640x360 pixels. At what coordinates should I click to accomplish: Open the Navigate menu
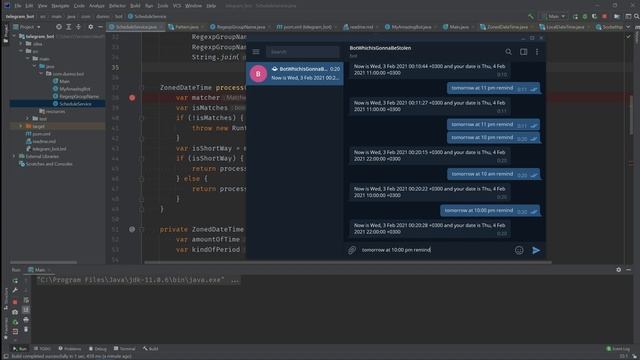pos(60,6)
